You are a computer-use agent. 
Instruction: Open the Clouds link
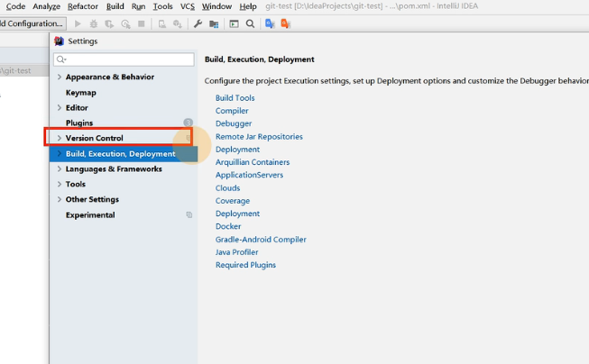227,188
